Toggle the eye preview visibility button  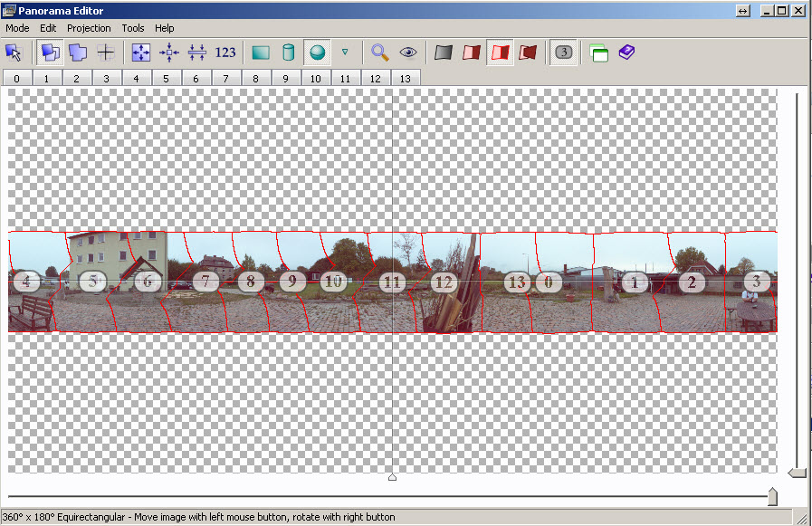(x=408, y=53)
